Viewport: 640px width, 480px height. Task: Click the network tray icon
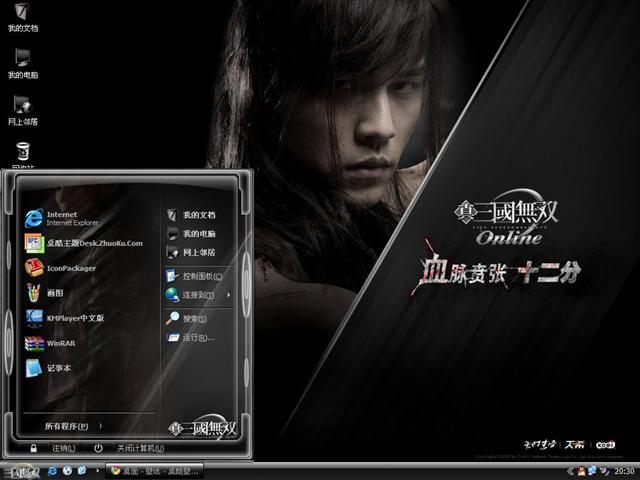pos(592,471)
